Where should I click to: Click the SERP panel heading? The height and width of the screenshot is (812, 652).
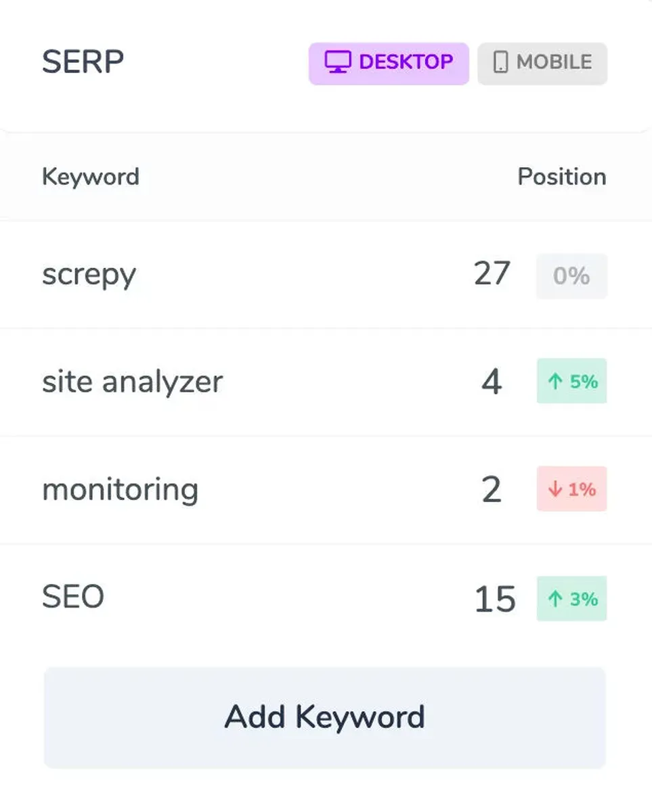pyautogui.click(x=83, y=62)
